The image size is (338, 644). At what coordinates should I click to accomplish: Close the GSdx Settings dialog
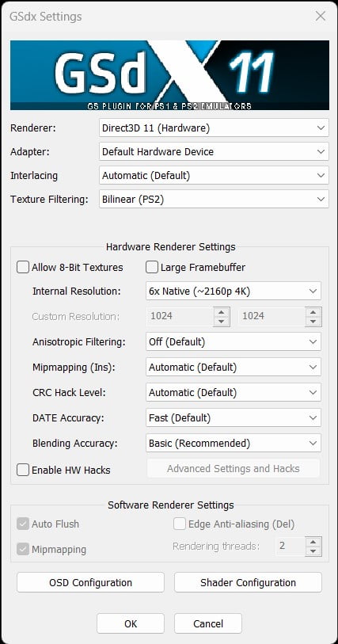[320, 17]
